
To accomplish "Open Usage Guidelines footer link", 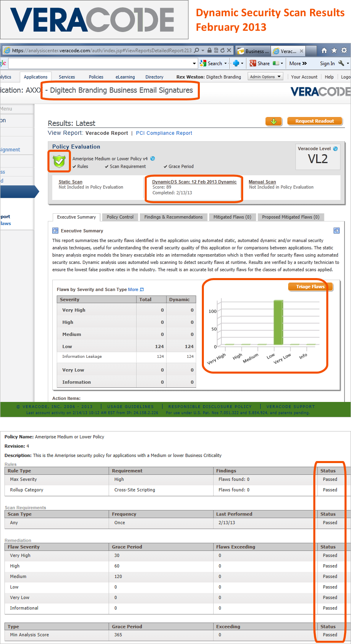I will click(131, 407).
